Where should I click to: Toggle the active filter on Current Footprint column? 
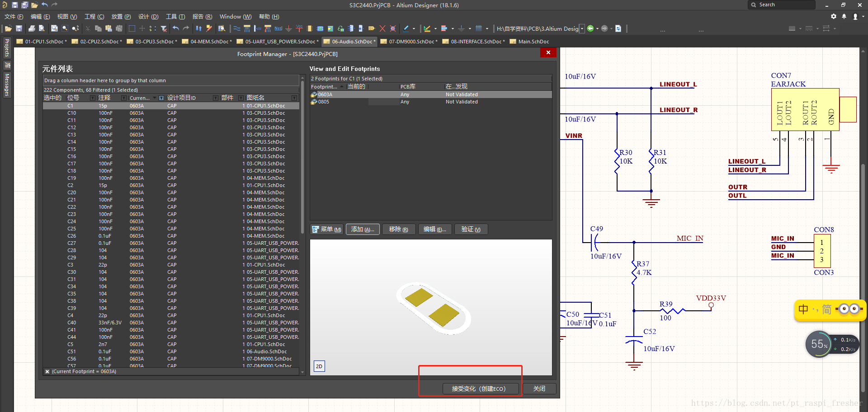[x=161, y=98]
